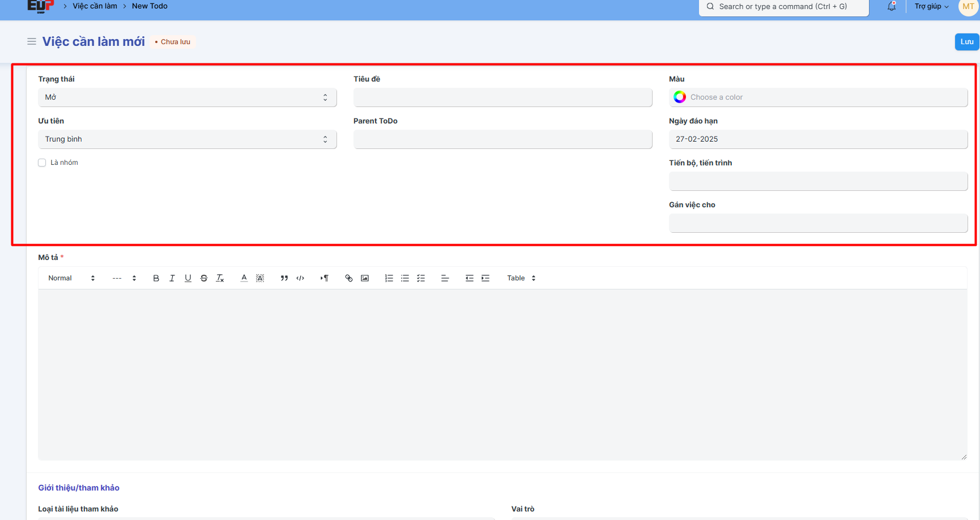Check the 'Là nhóm' checkbox
Viewport: 980px width, 520px height.
tap(42, 163)
